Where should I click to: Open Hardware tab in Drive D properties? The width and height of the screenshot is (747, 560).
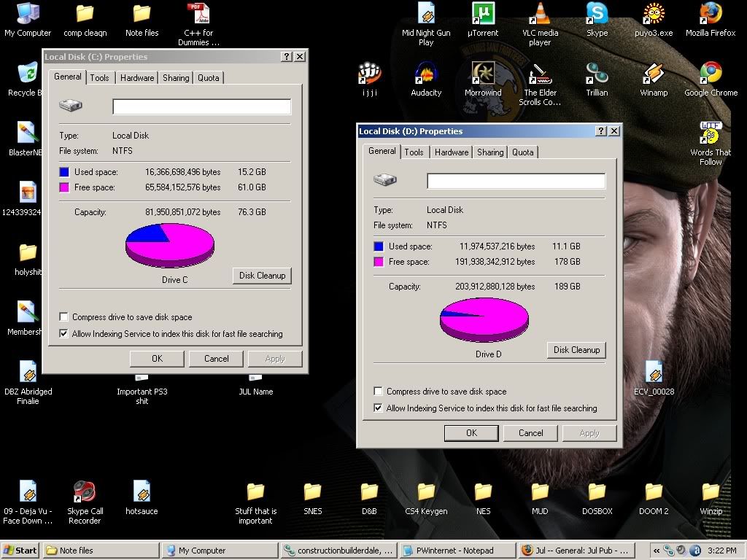point(452,152)
